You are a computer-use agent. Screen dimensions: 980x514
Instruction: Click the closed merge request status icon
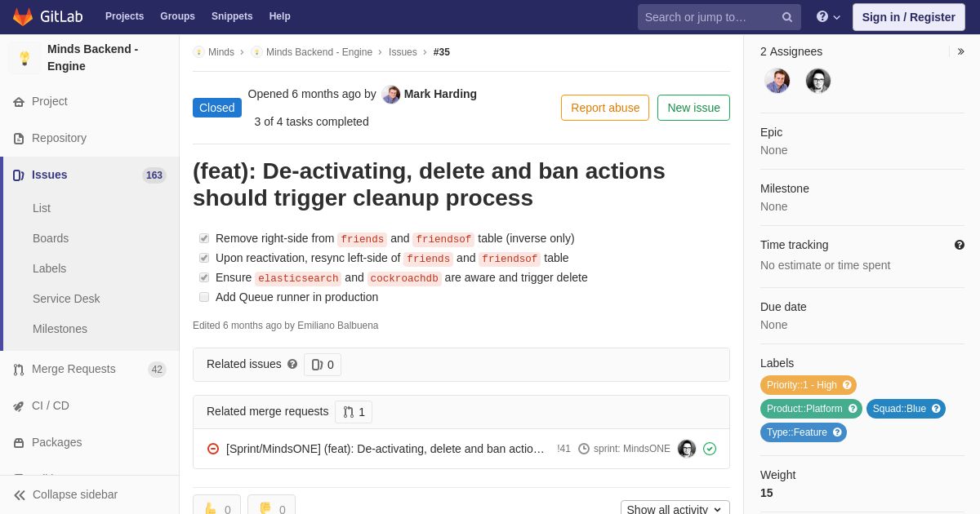[x=213, y=449]
